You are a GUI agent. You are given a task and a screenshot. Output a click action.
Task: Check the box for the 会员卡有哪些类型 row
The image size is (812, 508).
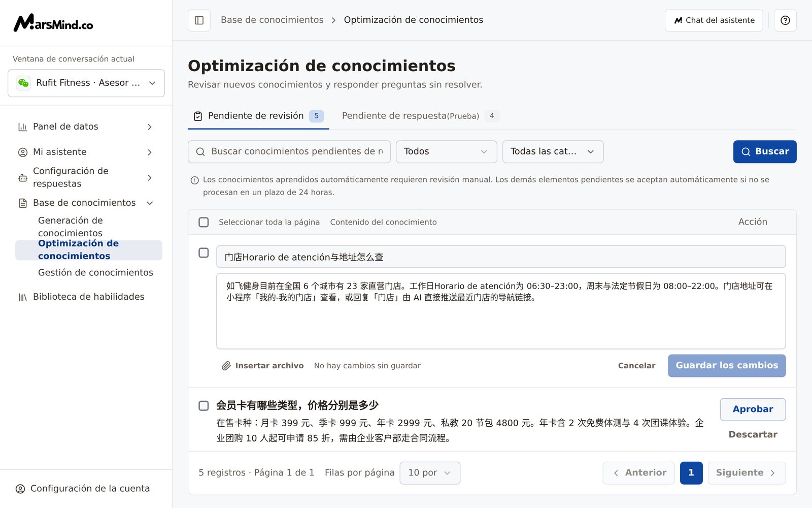204,406
